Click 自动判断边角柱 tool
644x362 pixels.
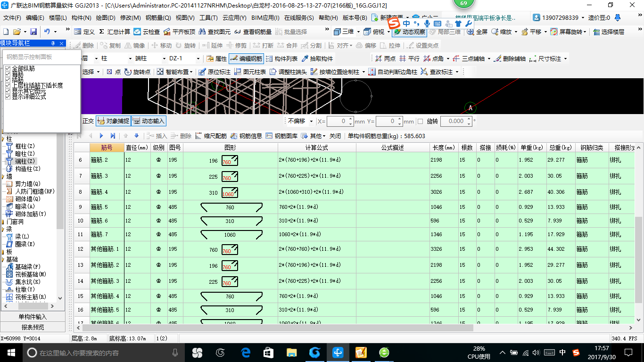point(392,72)
